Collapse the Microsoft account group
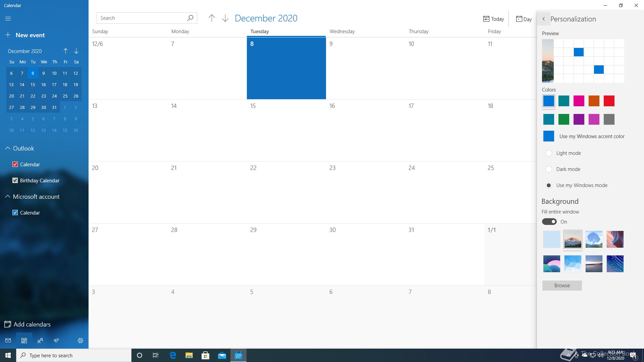Viewport: 644px width, 362px height. click(x=8, y=197)
